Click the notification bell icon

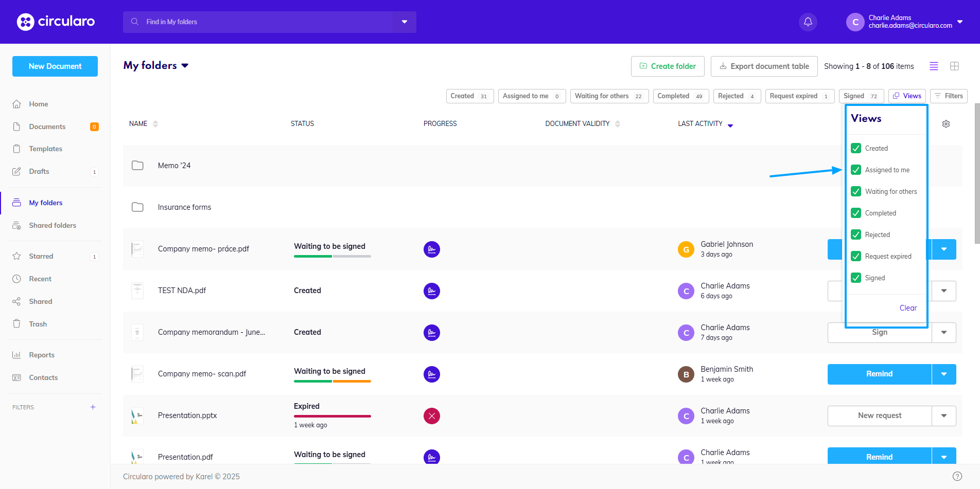coord(808,22)
